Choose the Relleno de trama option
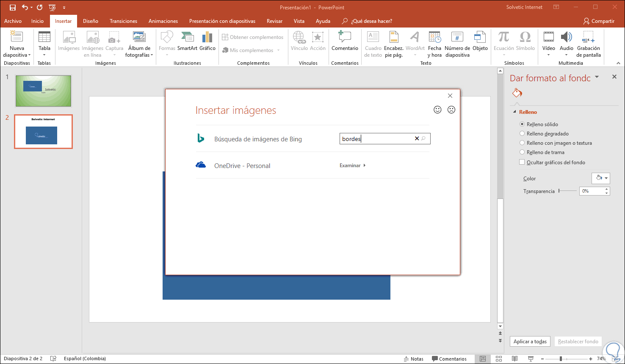The width and height of the screenshot is (625, 364). (x=542, y=152)
